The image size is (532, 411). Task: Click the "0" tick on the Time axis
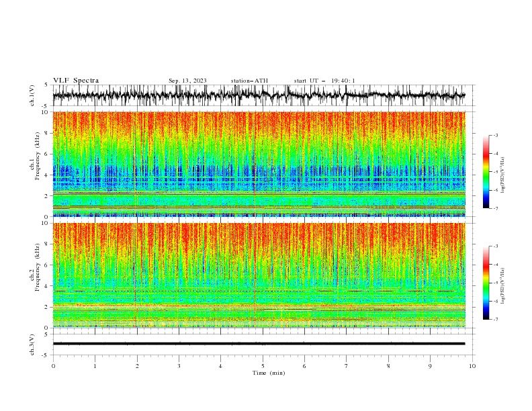[x=53, y=366]
